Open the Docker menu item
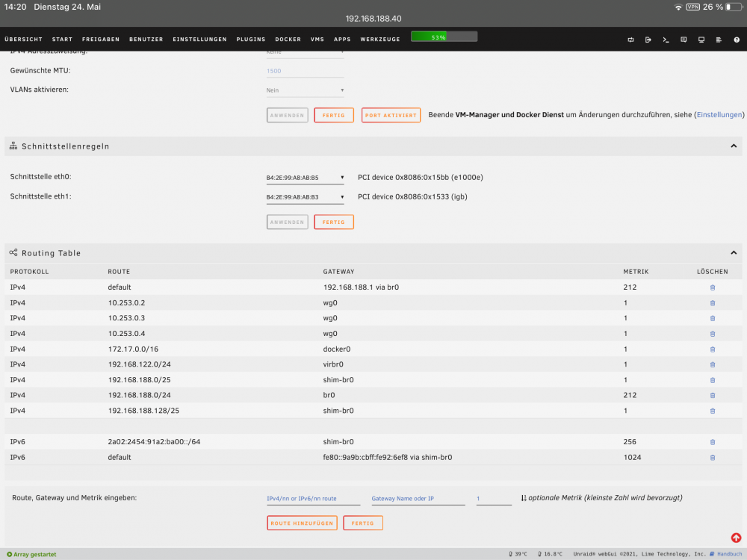Image resolution: width=747 pixels, height=560 pixels. (288, 40)
